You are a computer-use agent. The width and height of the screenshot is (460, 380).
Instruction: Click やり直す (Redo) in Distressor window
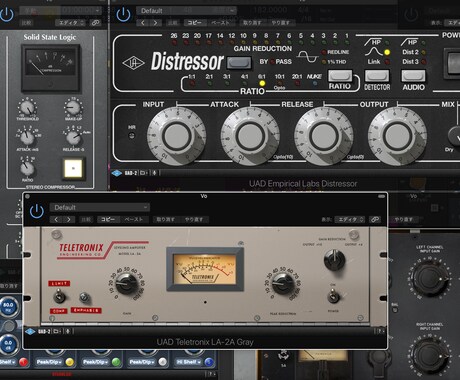click(x=281, y=23)
